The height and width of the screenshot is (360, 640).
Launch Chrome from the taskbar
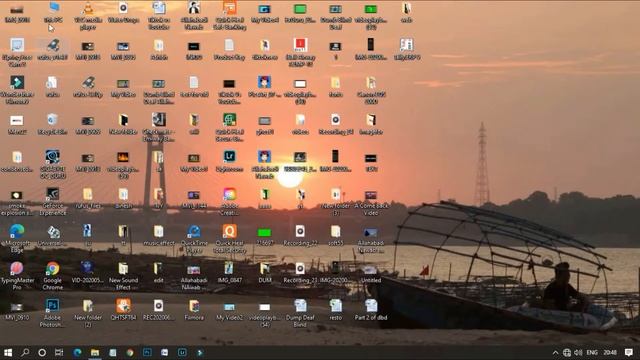tap(130, 353)
